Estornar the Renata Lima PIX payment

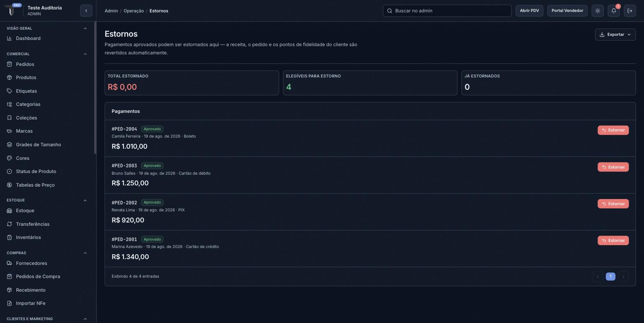(x=613, y=204)
